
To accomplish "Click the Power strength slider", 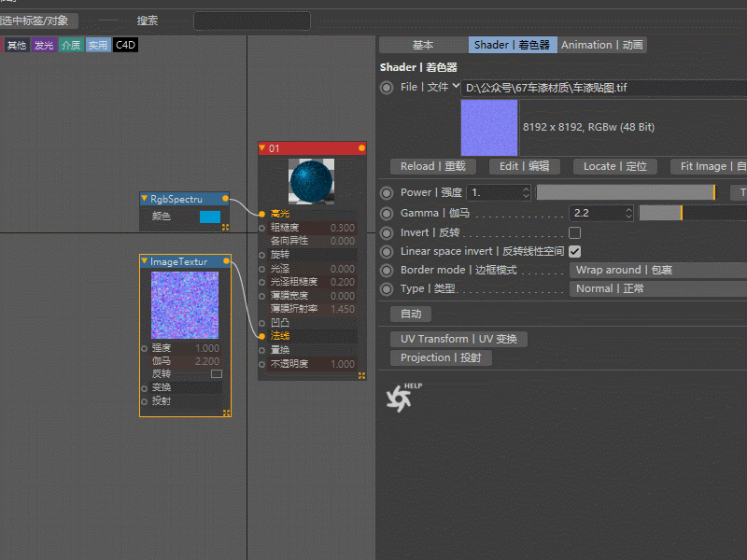I will tap(626, 193).
